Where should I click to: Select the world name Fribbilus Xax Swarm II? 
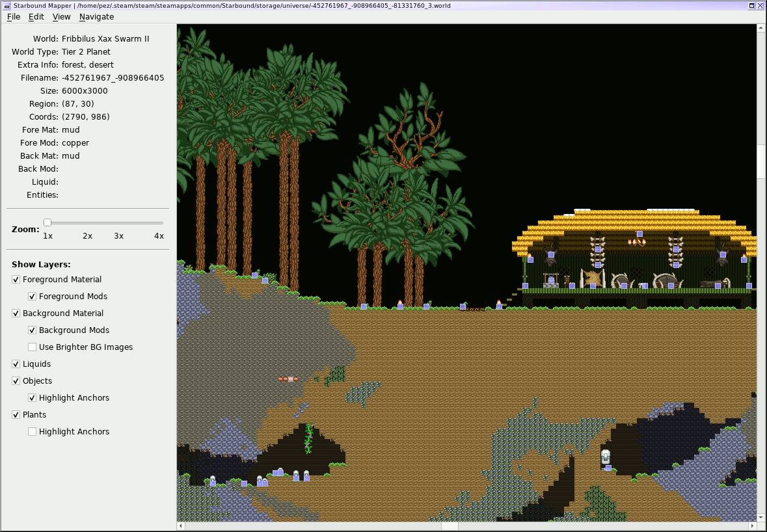click(x=105, y=39)
